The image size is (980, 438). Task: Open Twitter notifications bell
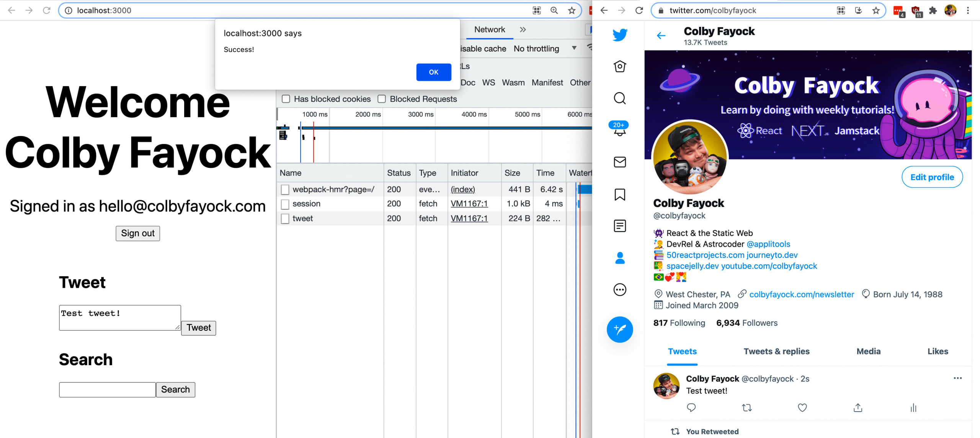click(x=620, y=129)
